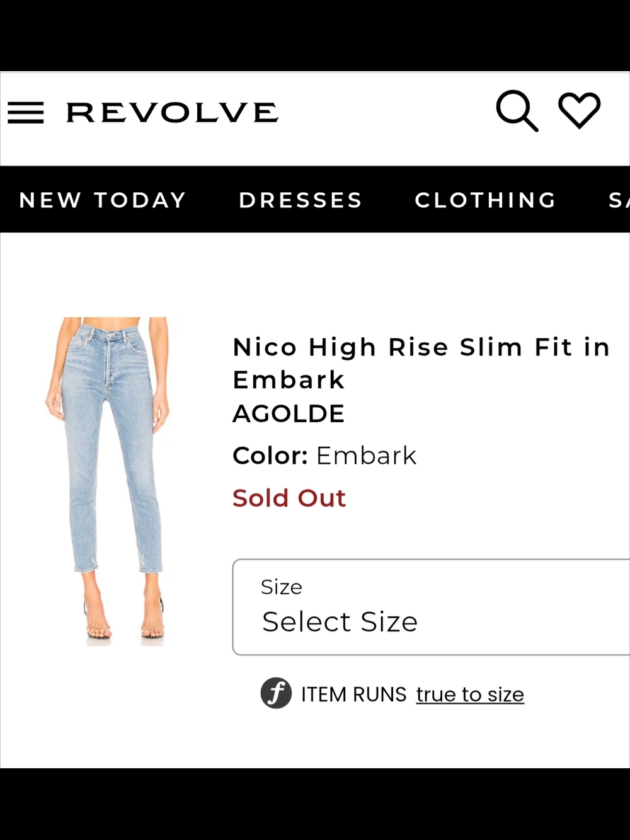Open the hamburger navigation menu

[26, 112]
